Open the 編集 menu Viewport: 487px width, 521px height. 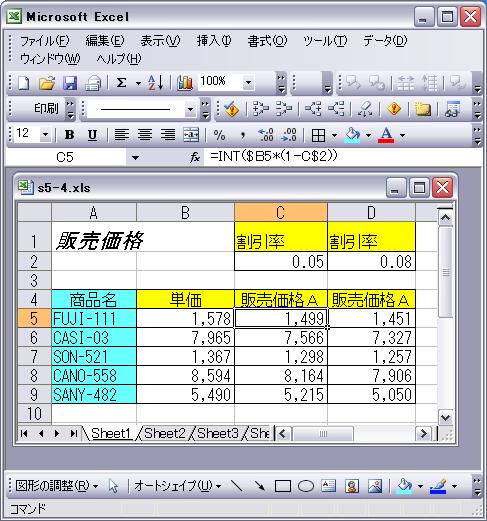coord(105,41)
